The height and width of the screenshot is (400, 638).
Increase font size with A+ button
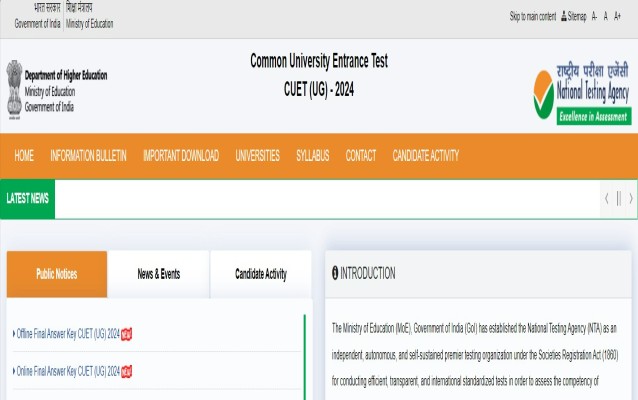coord(617,16)
